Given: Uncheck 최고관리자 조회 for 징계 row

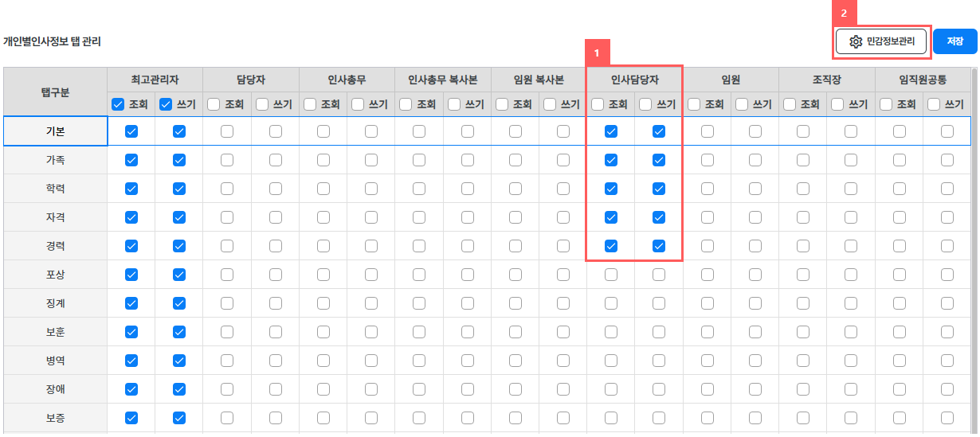Looking at the screenshot, I should [x=131, y=303].
